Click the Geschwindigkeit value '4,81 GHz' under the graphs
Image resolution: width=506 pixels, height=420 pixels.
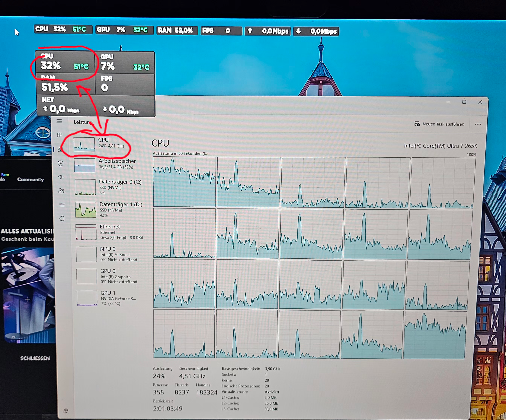tap(192, 376)
